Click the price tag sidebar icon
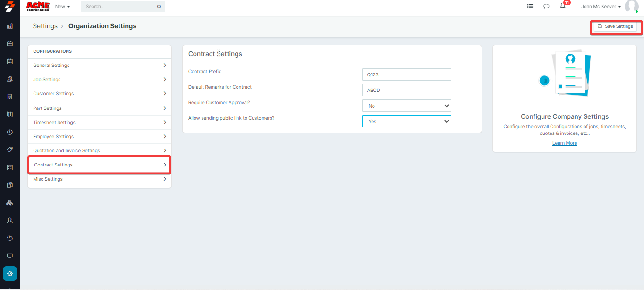Viewport: 644px width, 290px height. pyautogui.click(x=10, y=149)
